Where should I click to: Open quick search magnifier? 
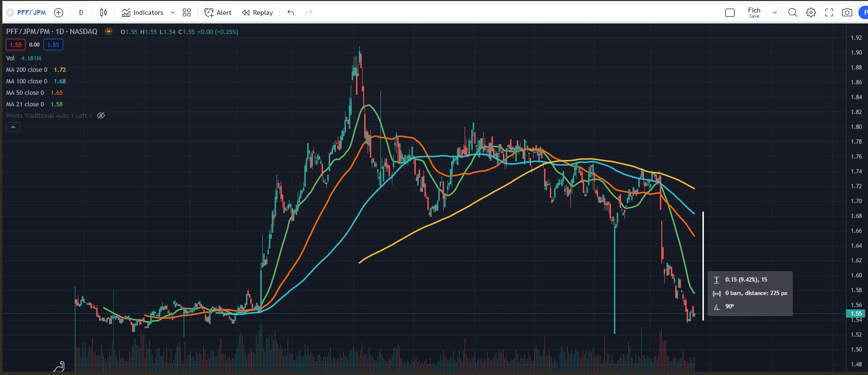click(x=792, y=12)
